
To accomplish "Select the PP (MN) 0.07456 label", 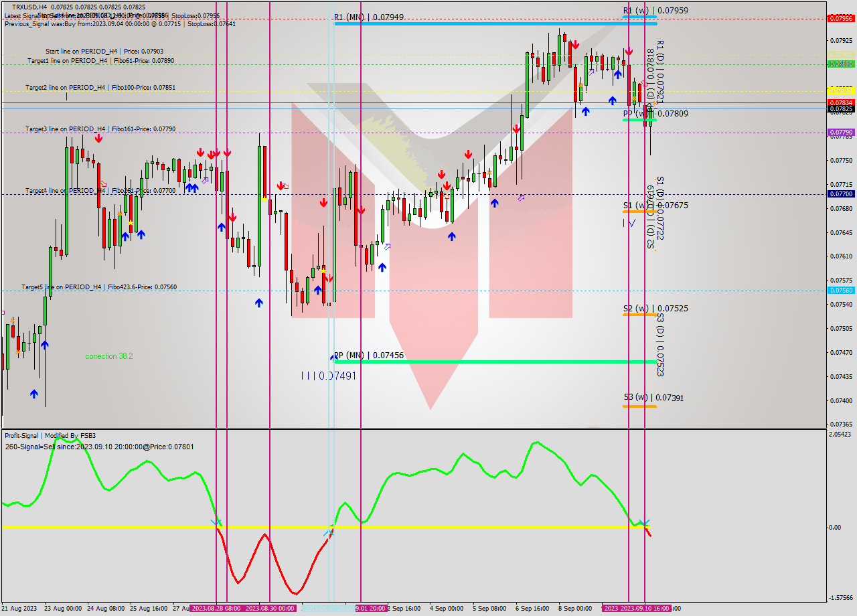I will click(369, 355).
